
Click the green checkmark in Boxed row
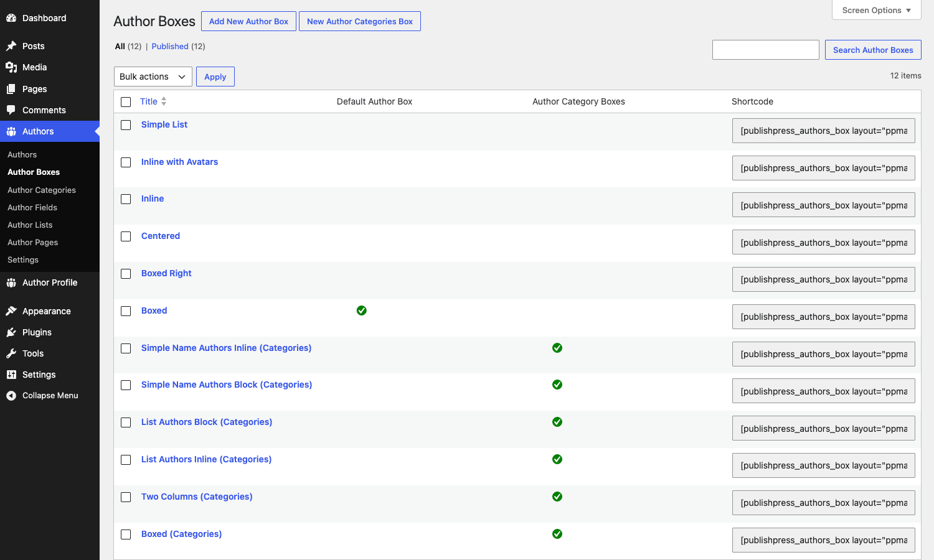(362, 310)
